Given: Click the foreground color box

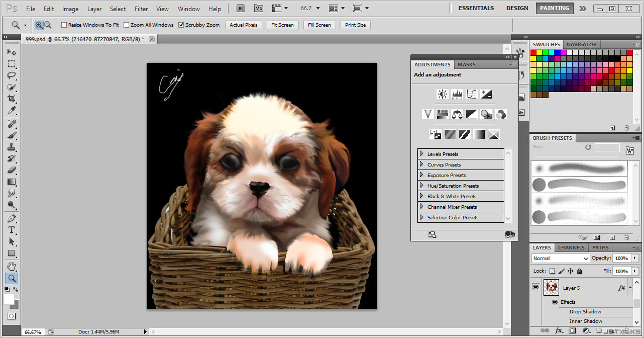Looking at the screenshot, I should pyautogui.click(x=9, y=299).
